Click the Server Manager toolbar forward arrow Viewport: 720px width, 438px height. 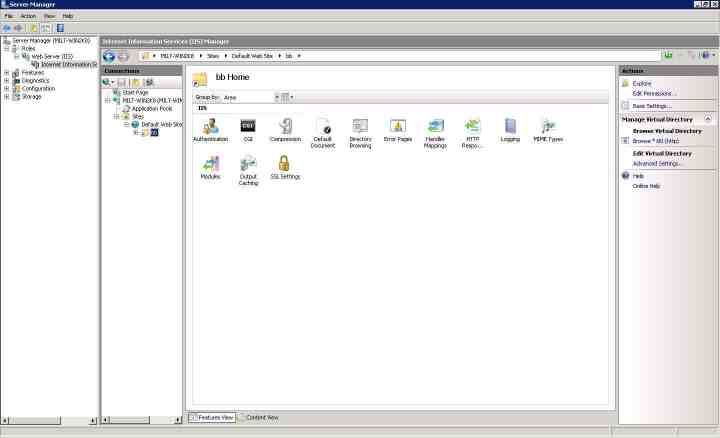coord(18,28)
